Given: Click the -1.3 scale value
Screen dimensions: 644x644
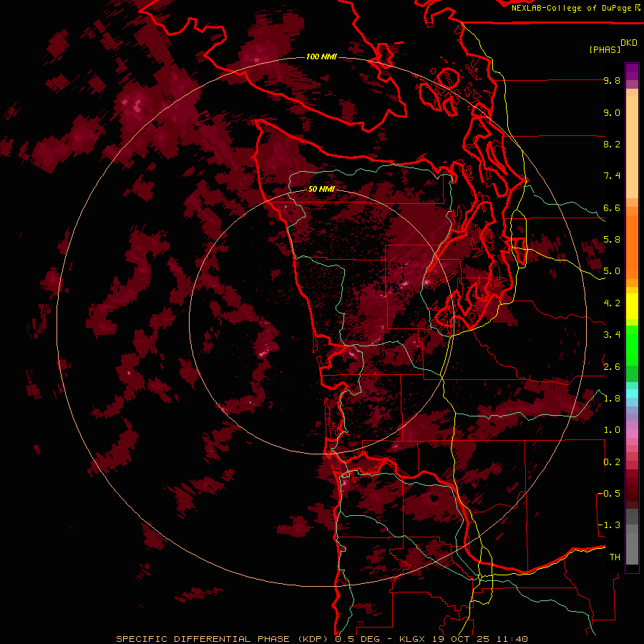Looking at the screenshot, I should (610, 525).
